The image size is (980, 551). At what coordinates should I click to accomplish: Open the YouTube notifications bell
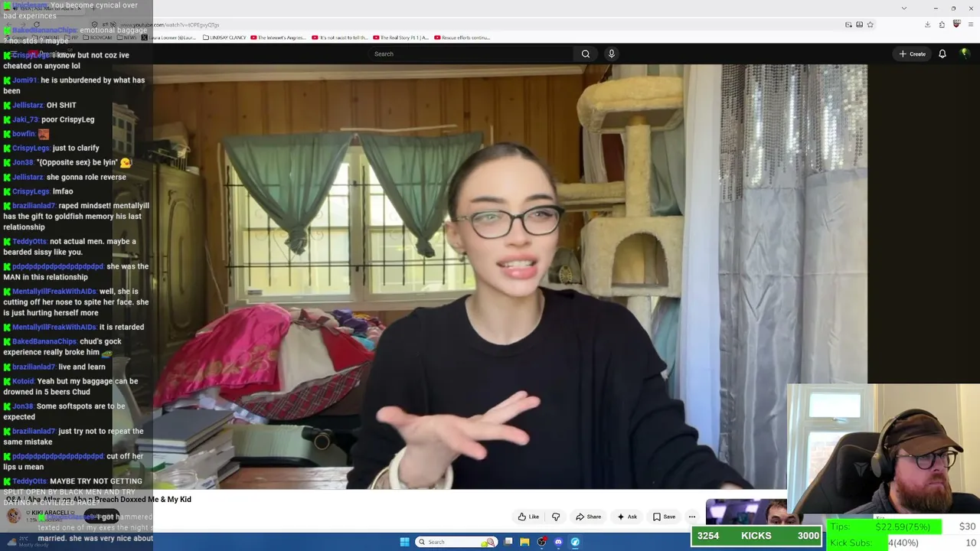942,54
